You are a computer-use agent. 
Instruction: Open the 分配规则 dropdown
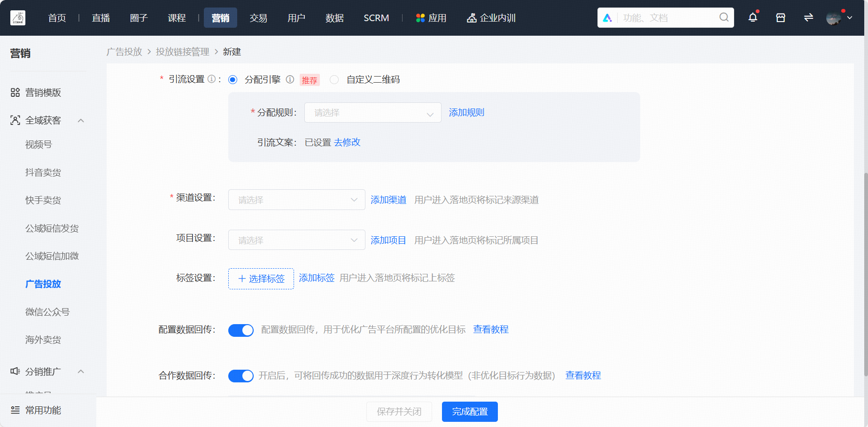click(x=373, y=113)
